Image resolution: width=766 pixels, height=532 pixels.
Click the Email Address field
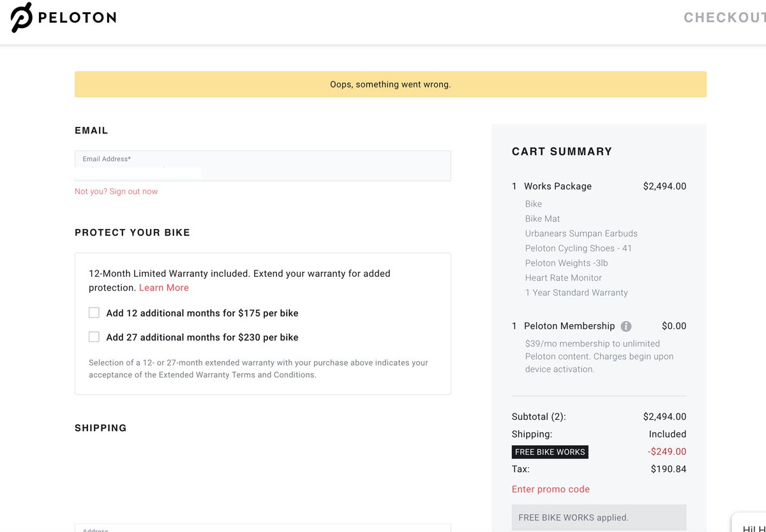coord(263,166)
